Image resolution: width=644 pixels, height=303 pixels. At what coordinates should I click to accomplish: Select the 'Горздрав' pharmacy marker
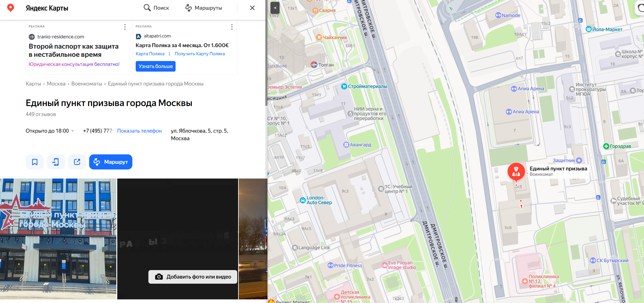tap(606, 146)
